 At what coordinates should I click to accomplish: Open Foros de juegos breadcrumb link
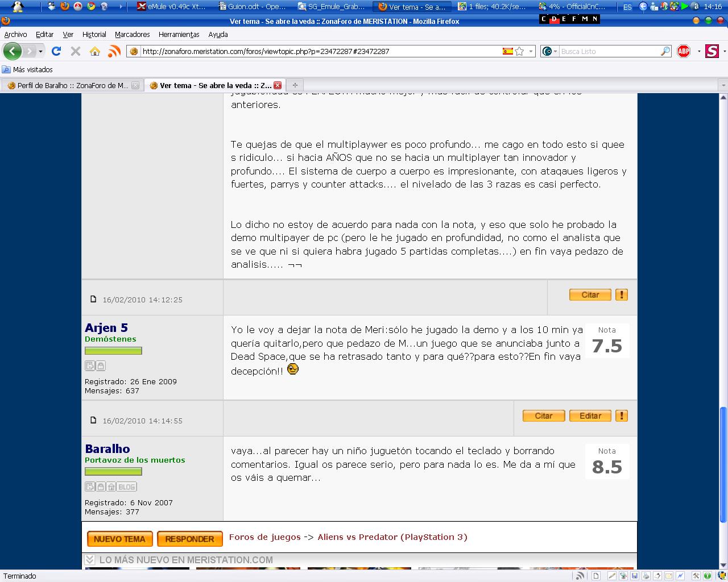(x=264, y=537)
